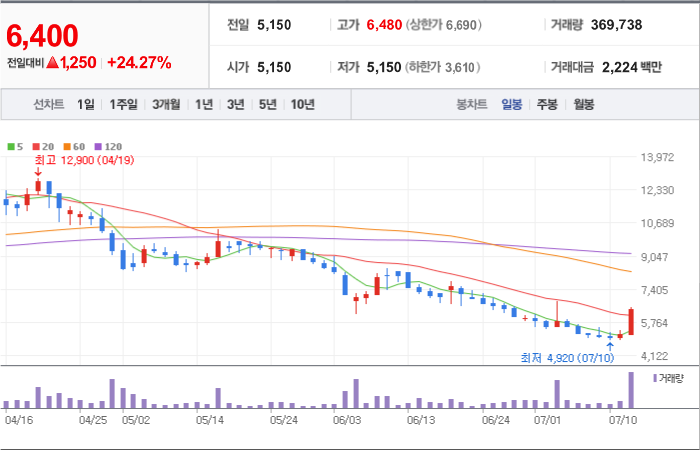The image size is (700, 450).
Task: Click the 07/10 date label
Action: (x=624, y=421)
